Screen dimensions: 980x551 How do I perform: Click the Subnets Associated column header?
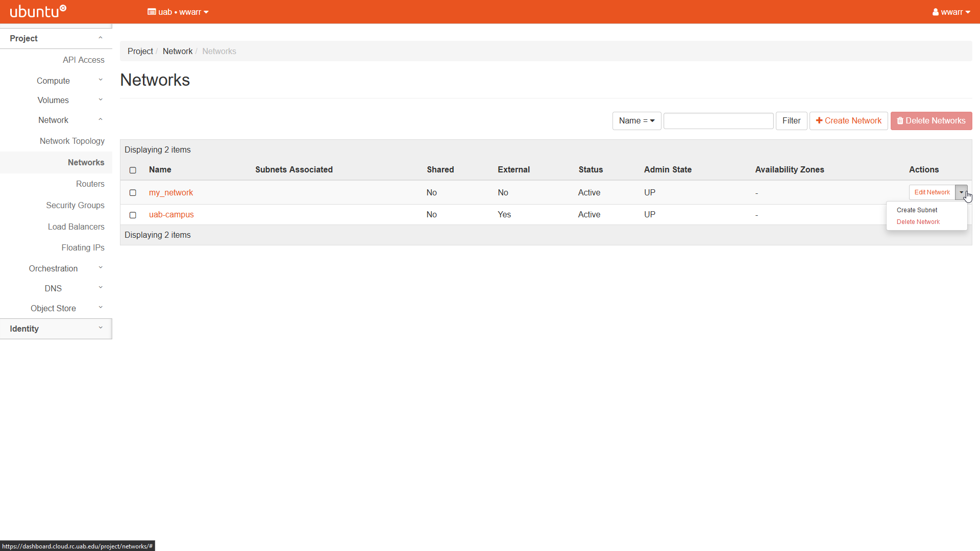coord(293,169)
